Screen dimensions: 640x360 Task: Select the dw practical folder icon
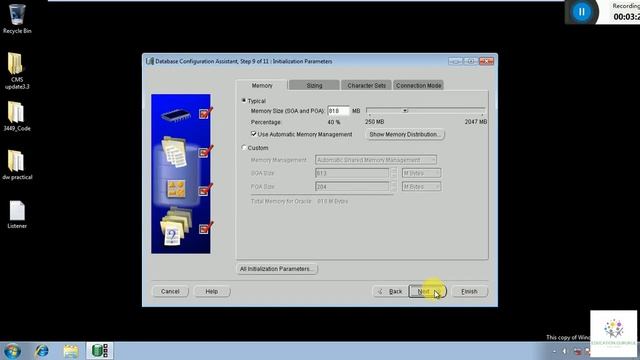[17, 164]
